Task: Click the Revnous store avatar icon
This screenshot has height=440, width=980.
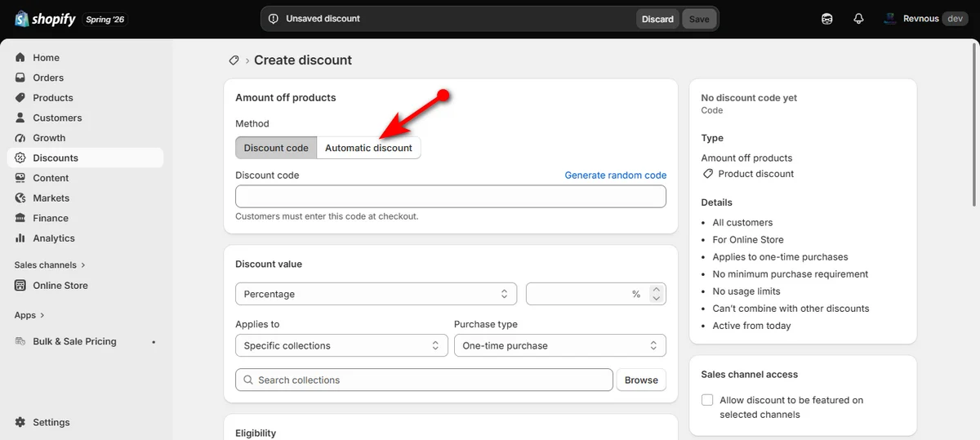Action: pyautogui.click(x=890, y=19)
